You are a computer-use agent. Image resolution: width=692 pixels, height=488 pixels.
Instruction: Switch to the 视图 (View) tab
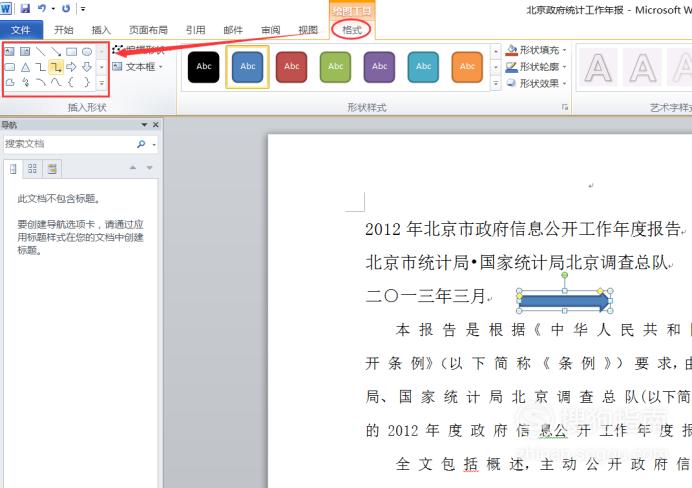(x=308, y=30)
